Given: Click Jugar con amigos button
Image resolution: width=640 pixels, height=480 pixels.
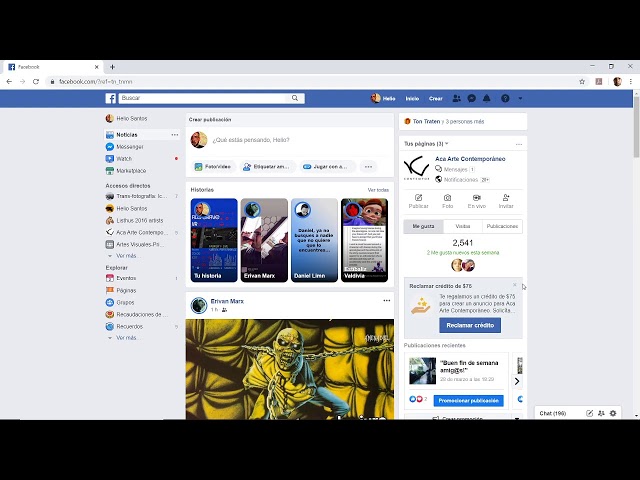Looking at the screenshot, I should tap(327, 167).
